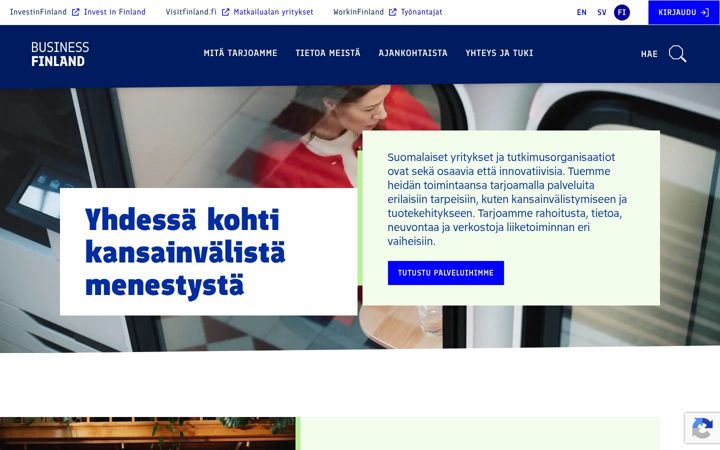Open the Matkailualan yritykset link
This screenshot has height=450, width=720.
pyautogui.click(x=273, y=12)
